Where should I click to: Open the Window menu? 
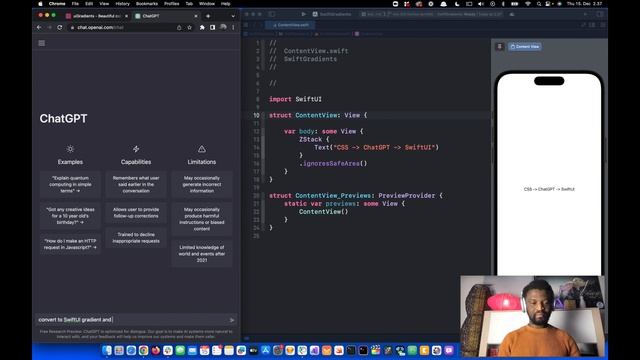click(207, 4)
